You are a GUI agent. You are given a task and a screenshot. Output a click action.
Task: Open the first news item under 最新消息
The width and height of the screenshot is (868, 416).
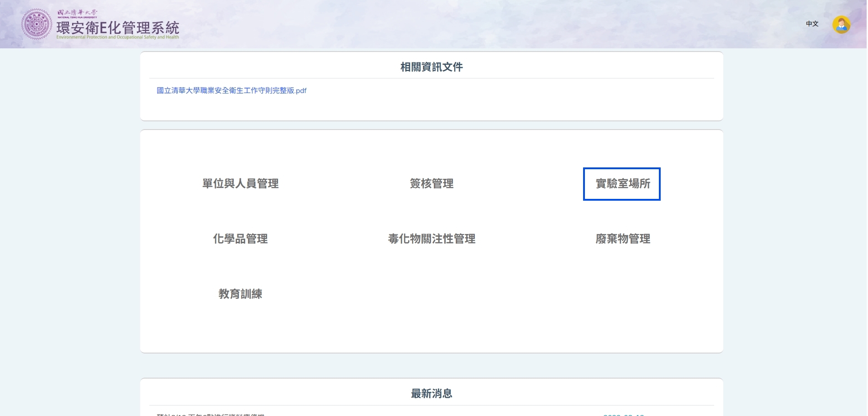pos(210,414)
